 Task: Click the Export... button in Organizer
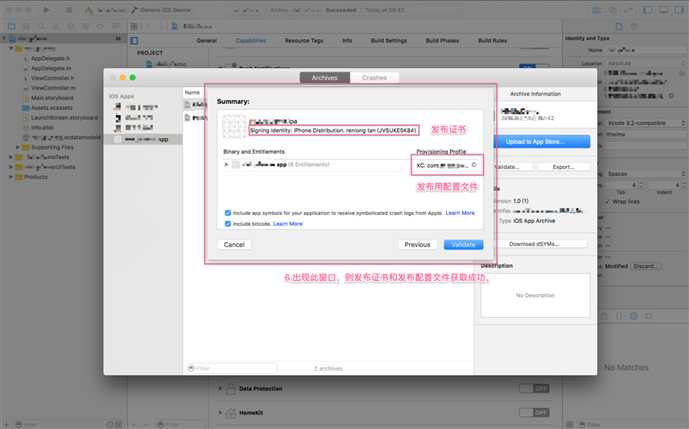563,167
